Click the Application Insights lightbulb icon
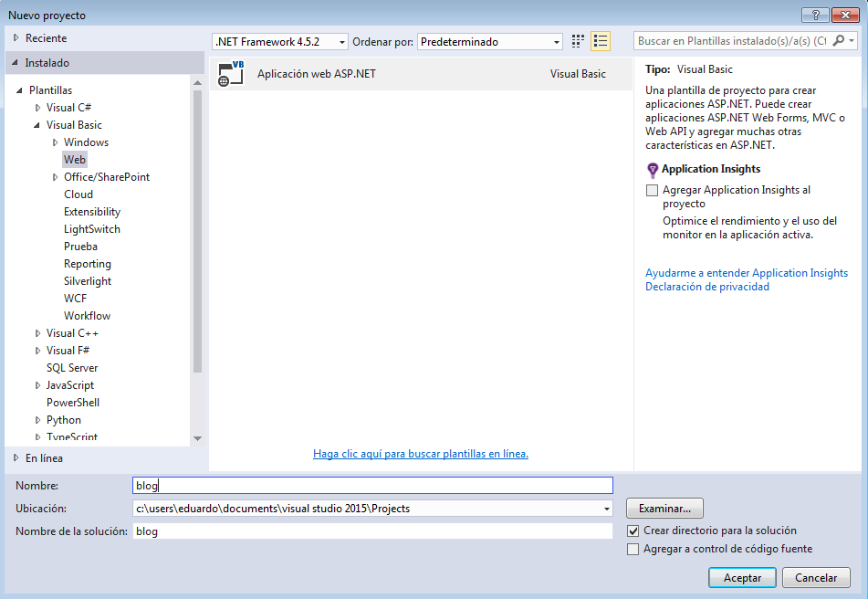Screen dimensions: 868x599 652,170
